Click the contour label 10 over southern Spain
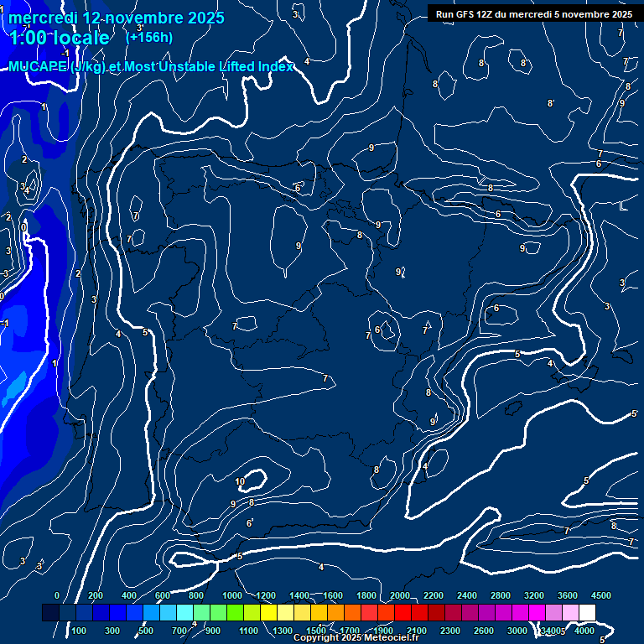 240,481
